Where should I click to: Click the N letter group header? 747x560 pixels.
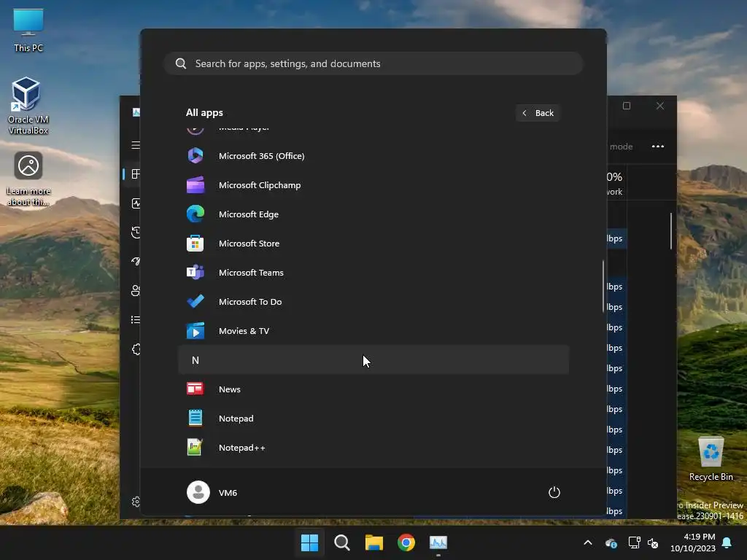click(373, 360)
